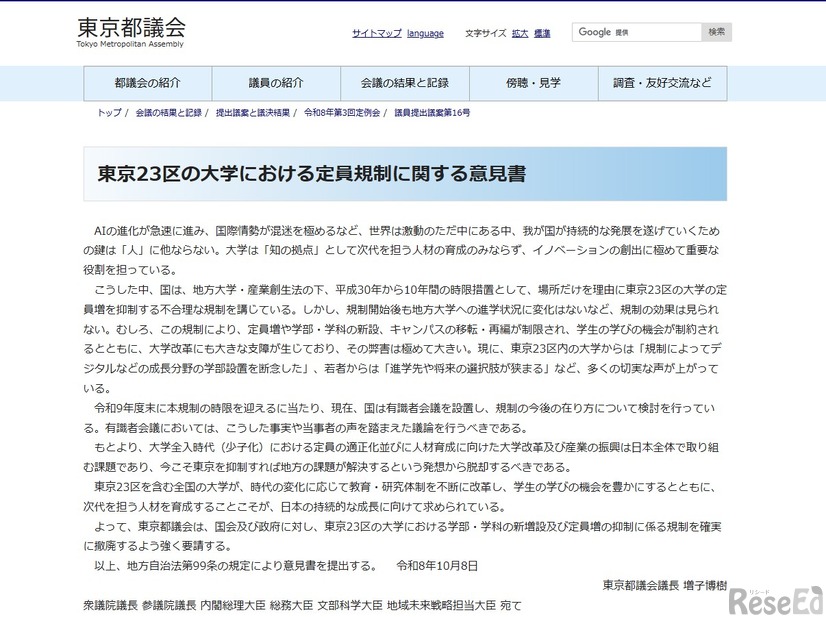The height and width of the screenshot is (617, 826).
Task: Click the 東京都議会 site logo
Action: click(x=131, y=33)
